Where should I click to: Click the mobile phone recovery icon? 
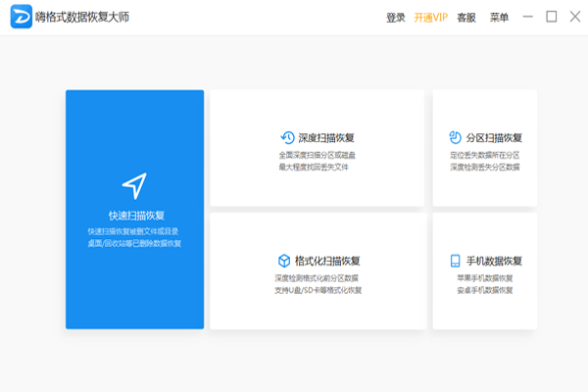coord(455,261)
